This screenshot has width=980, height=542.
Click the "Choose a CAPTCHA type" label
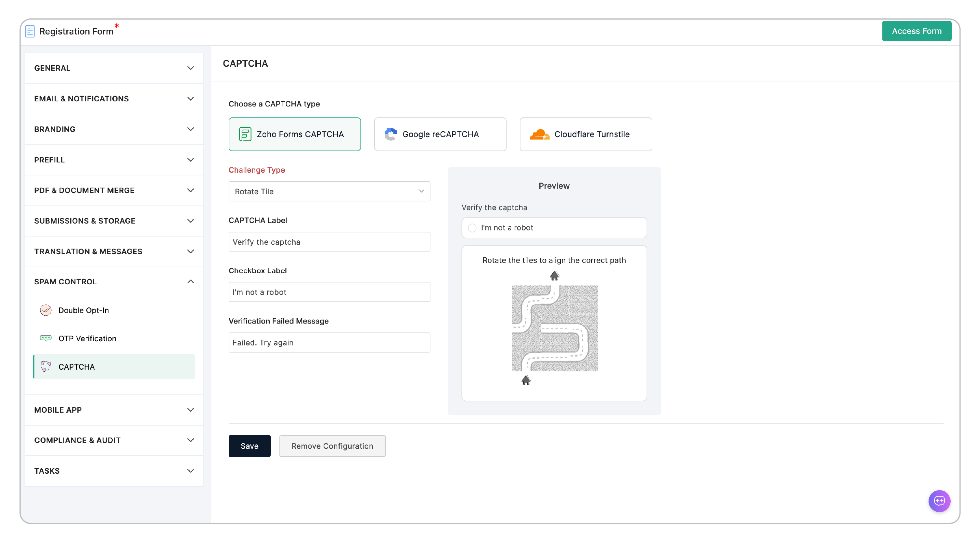tap(274, 104)
